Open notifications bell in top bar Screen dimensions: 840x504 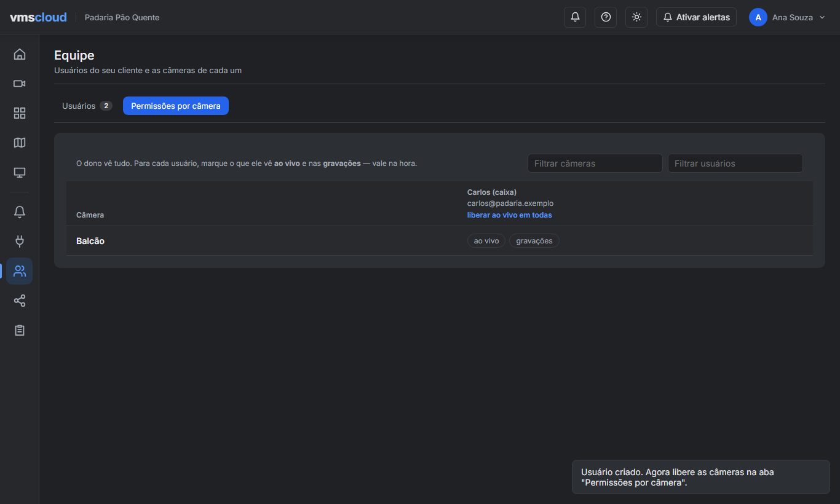point(575,17)
